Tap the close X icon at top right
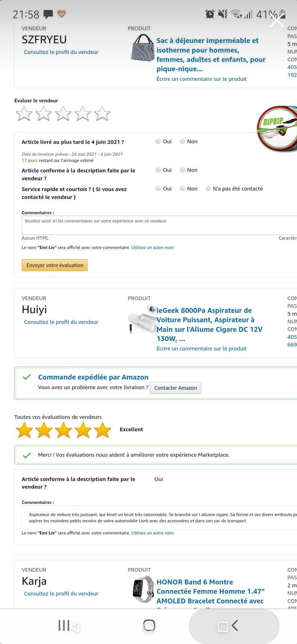Image resolution: width=297 pixels, height=644 pixels. 276,21
